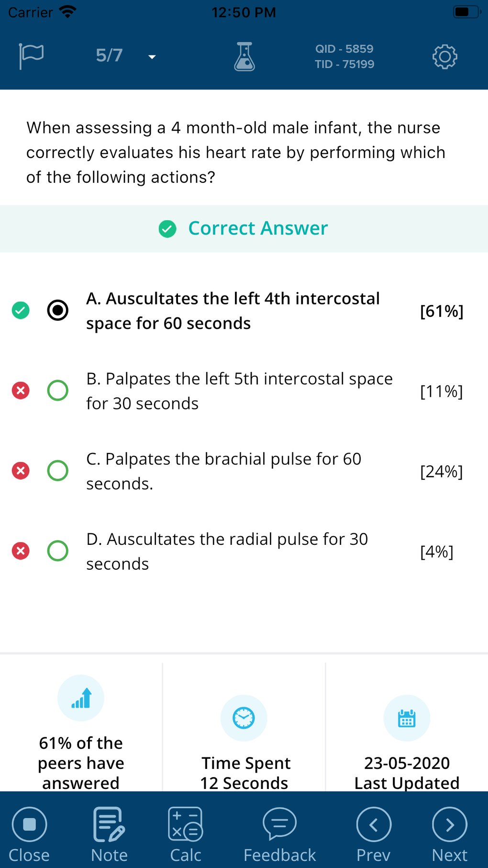
Task: Tap the Time Spent clock icon
Action: click(x=244, y=718)
